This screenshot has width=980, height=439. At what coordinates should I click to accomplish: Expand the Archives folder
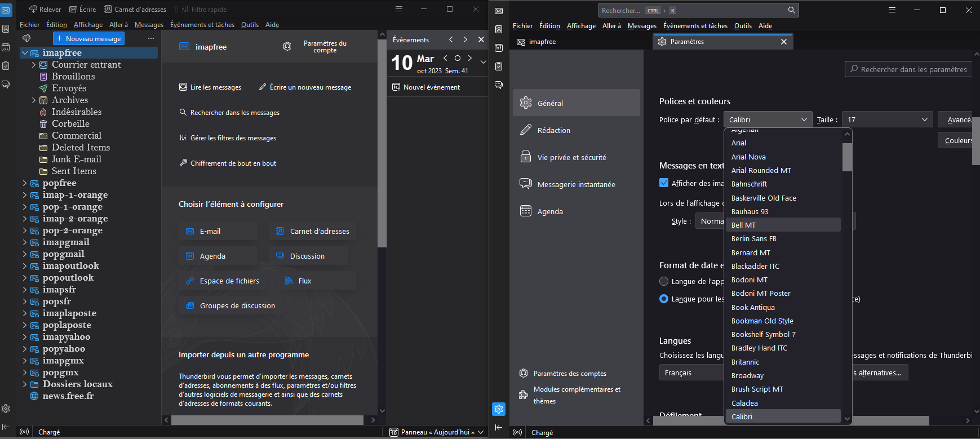34,100
